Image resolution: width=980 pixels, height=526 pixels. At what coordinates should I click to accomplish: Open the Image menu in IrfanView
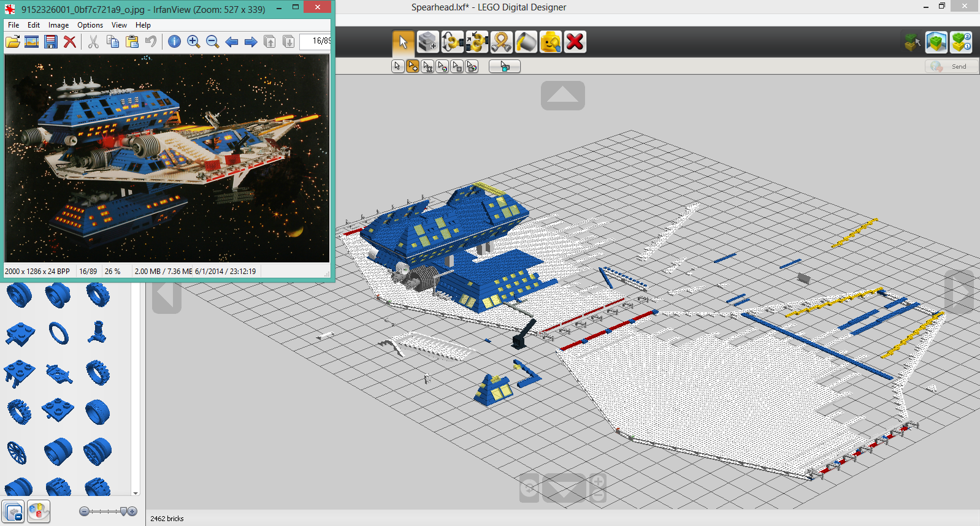(x=59, y=25)
